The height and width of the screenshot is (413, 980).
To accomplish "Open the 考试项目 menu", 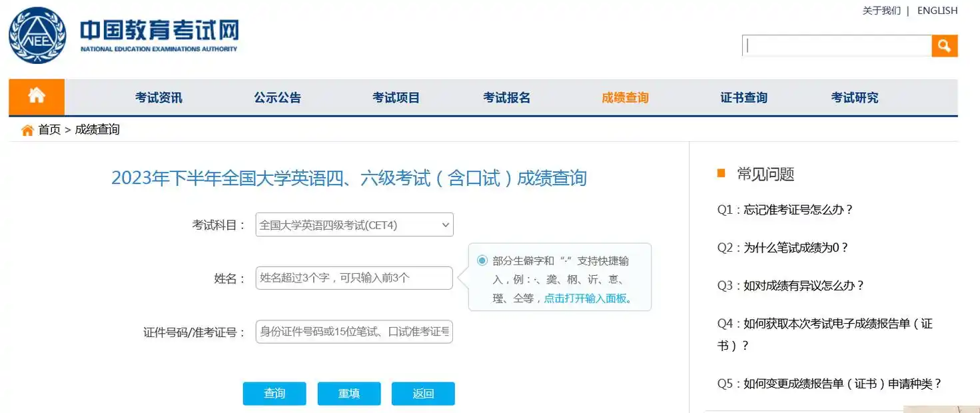I will (x=396, y=97).
